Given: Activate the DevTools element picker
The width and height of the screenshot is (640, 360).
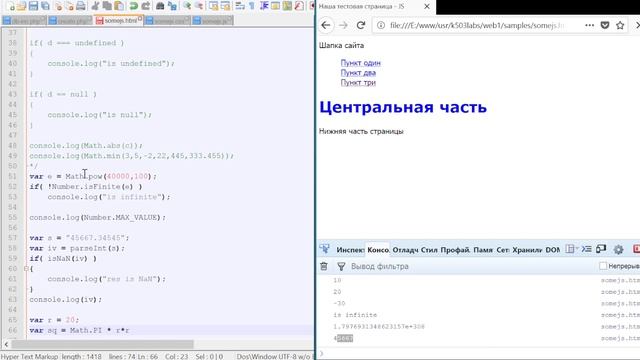Looking at the screenshot, I should click(325, 249).
